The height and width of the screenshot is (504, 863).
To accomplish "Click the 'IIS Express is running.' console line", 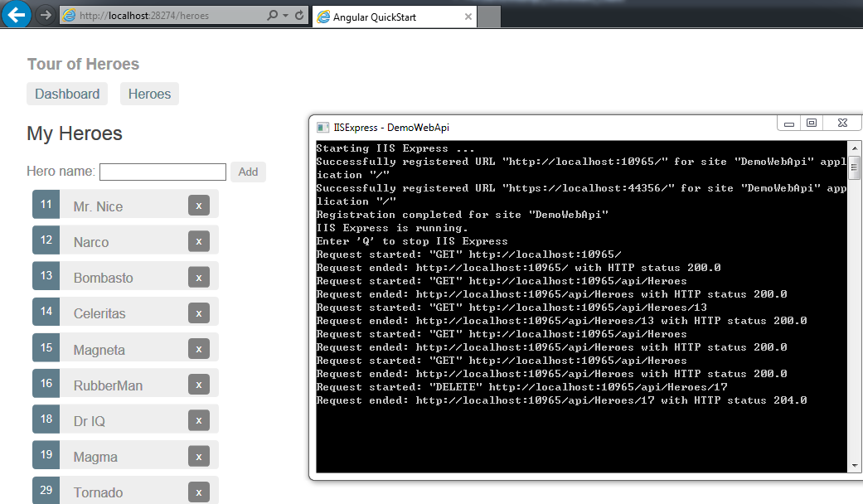I will pos(392,228).
